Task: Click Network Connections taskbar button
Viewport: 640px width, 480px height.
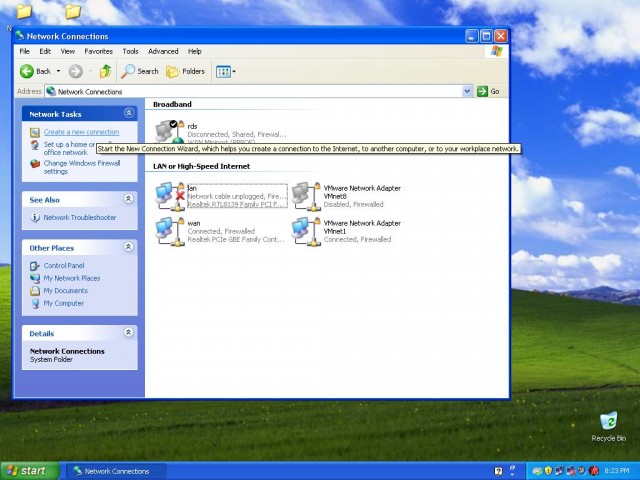Action: (x=116, y=471)
